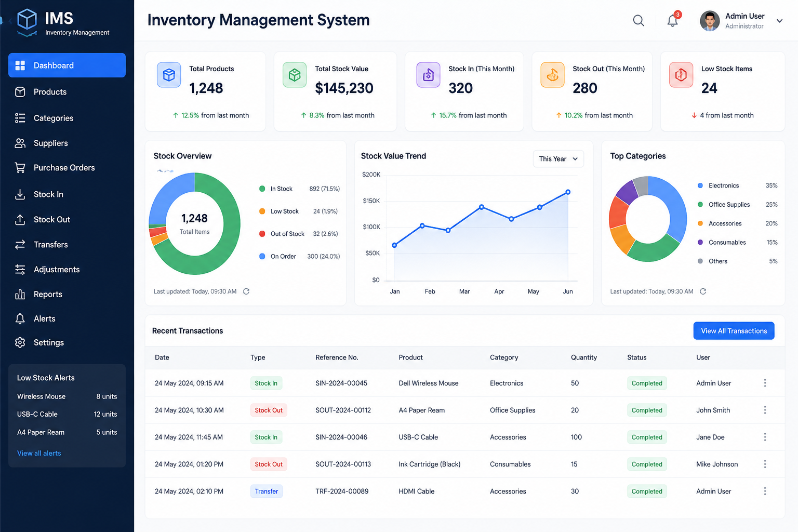This screenshot has height=532, width=798.
Task: Open notifications bell with badge
Action: [673, 20]
